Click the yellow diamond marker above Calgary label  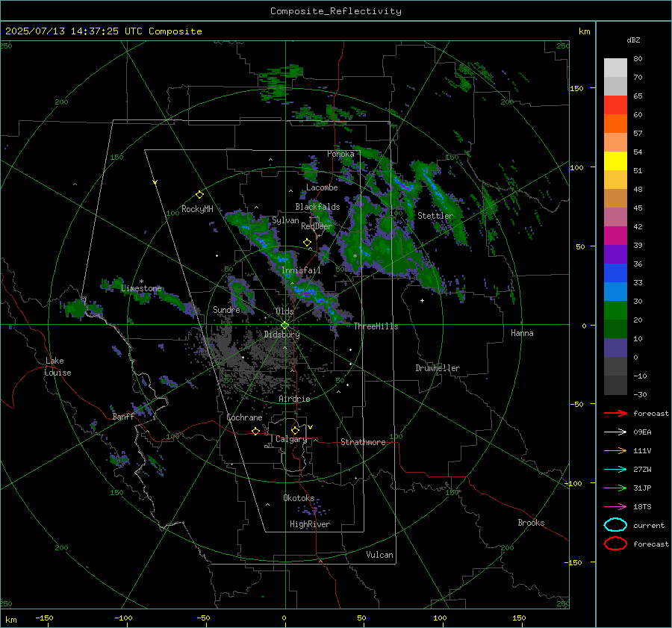[x=295, y=430]
